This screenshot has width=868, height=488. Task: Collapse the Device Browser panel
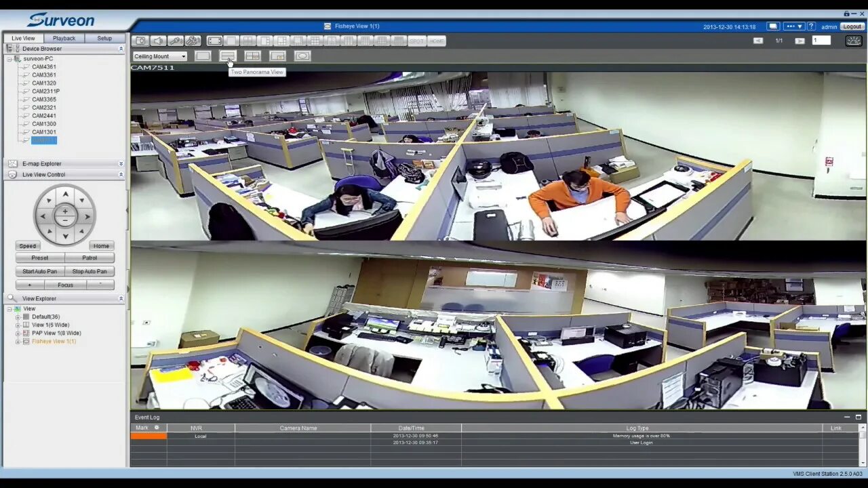(121, 49)
